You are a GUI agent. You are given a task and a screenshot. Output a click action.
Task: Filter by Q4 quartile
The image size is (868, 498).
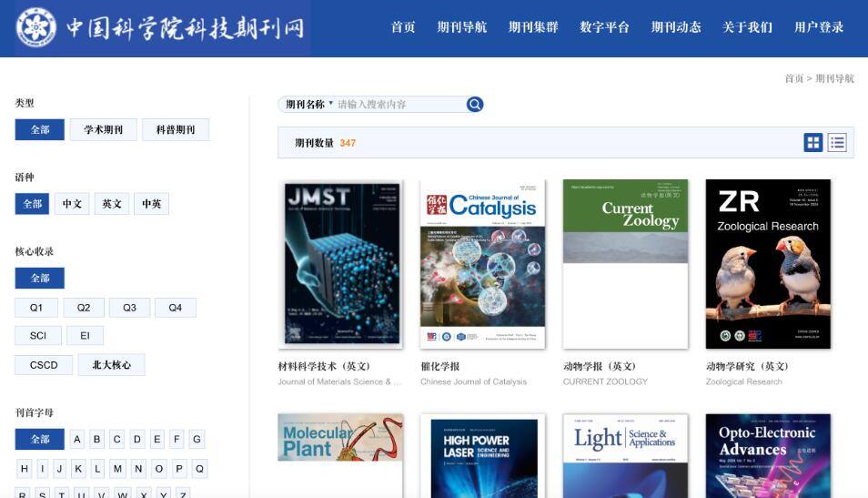coord(176,308)
